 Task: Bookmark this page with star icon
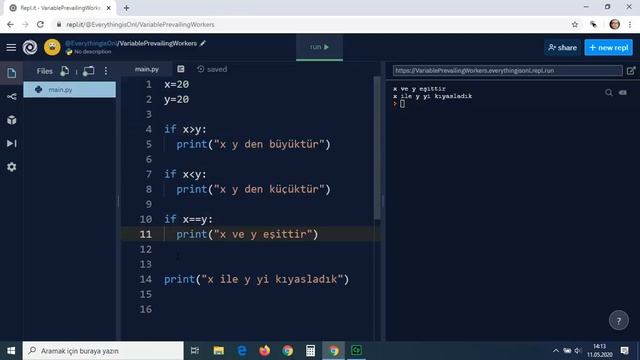pyautogui.click(x=575, y=24)
